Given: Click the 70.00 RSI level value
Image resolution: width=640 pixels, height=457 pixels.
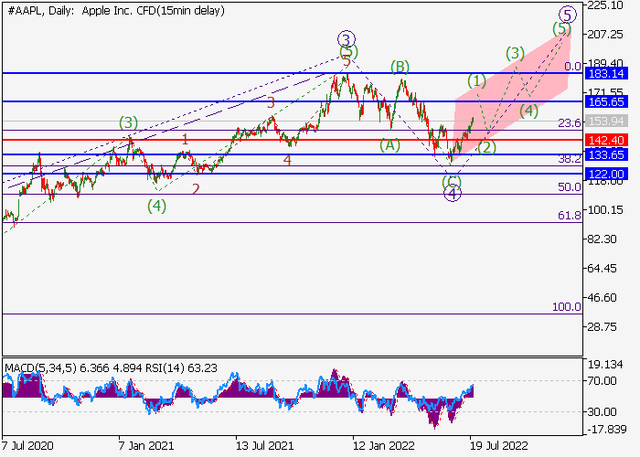Looking at the screenshot, I should tap(602, 381).
